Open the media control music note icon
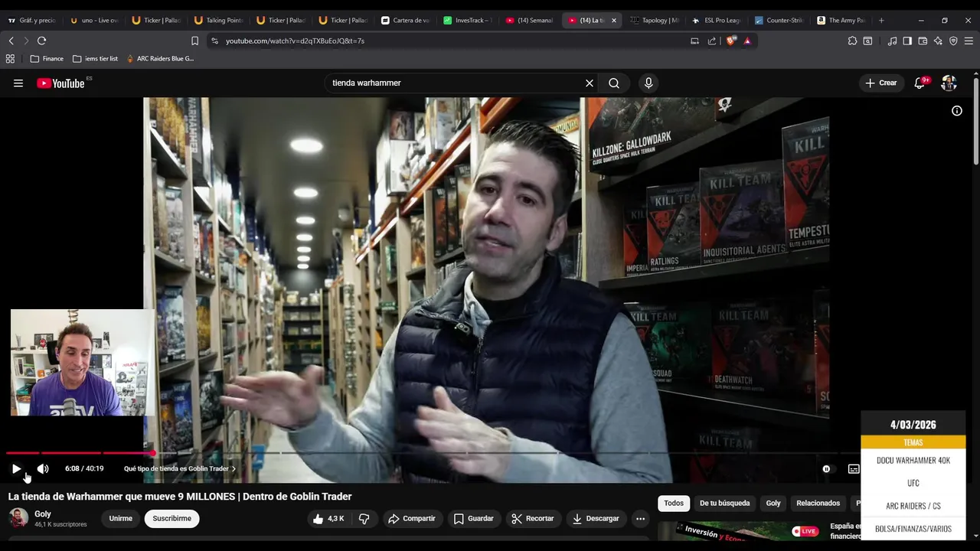 [892, 41]
